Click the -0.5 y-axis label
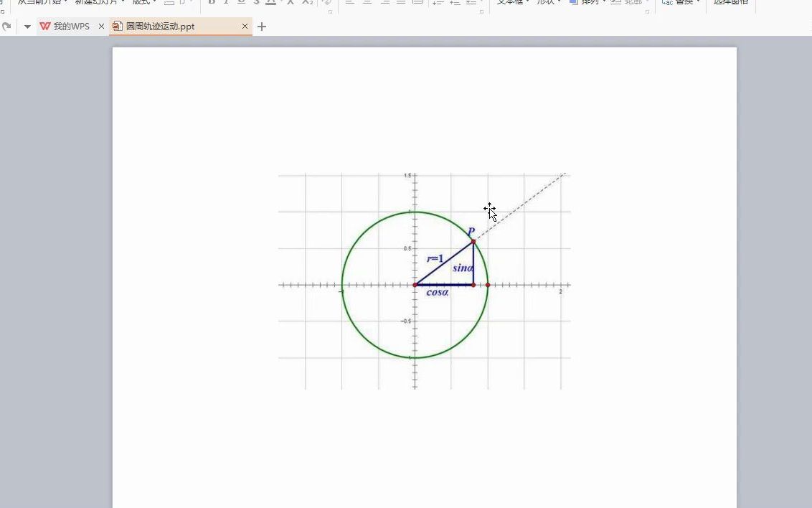 click(x=406, y=321)
